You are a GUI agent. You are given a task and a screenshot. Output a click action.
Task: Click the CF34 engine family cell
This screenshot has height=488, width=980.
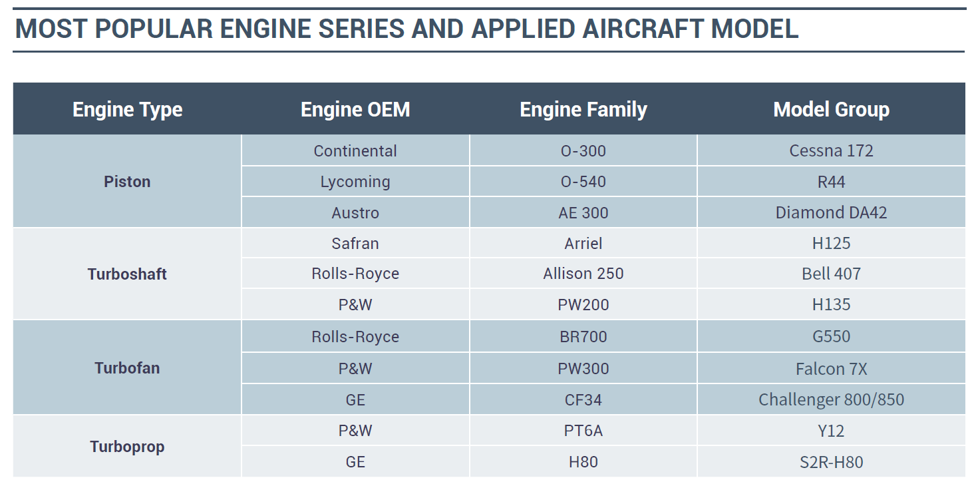pos(583,399)
